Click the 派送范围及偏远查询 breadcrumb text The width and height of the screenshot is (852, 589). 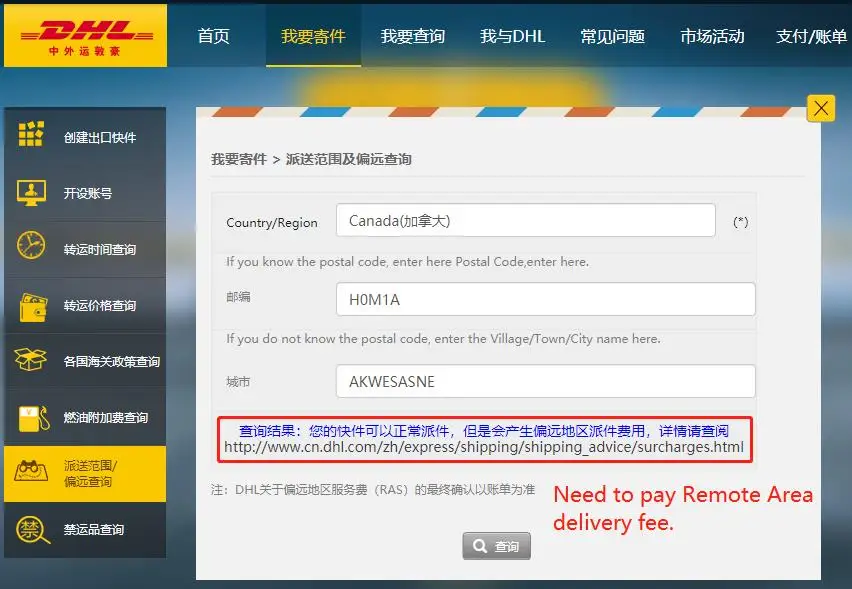click(348, 159)
